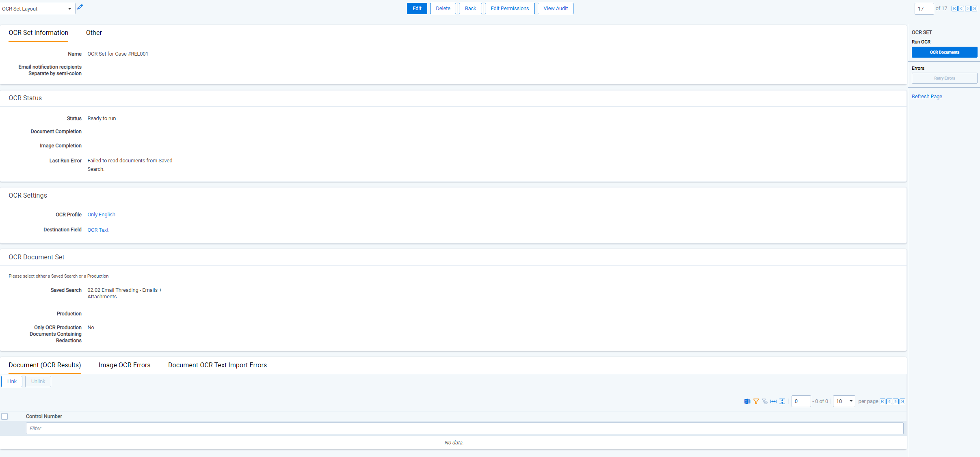Open the Only English OCR profile link
The height and width of the screenshot is (457, 980).
click(102, 215)
